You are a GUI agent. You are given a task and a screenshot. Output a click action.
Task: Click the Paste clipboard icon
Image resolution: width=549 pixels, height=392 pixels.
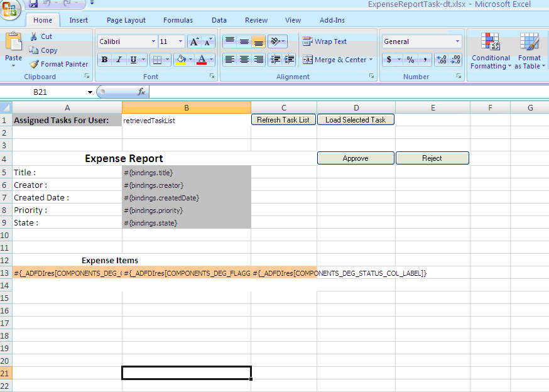pyautogui.click(x=14, y=42)
